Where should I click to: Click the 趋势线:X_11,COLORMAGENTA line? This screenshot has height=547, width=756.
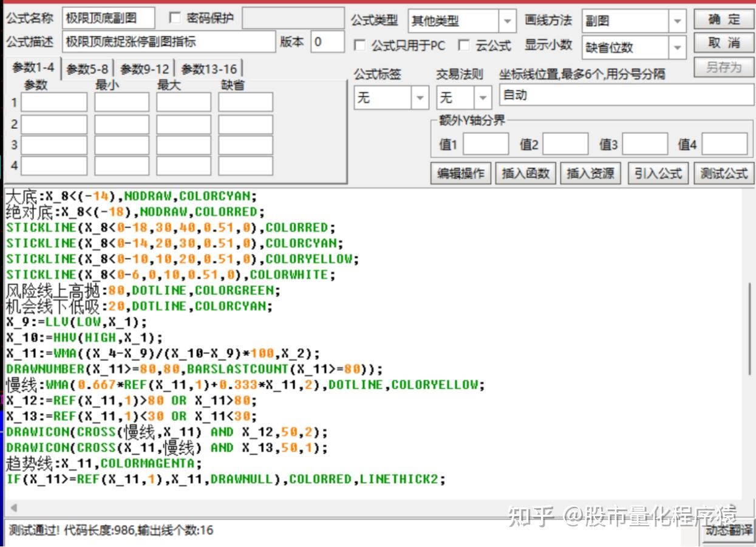pos(104,464)
